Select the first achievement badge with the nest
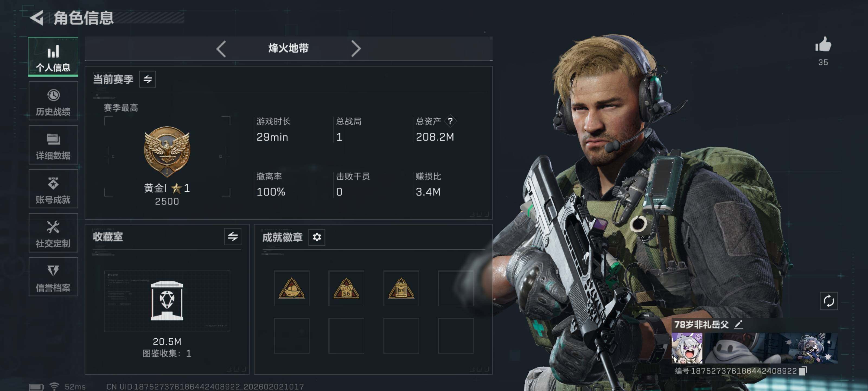Screen dimensions: 868x391 pos(292,288)
